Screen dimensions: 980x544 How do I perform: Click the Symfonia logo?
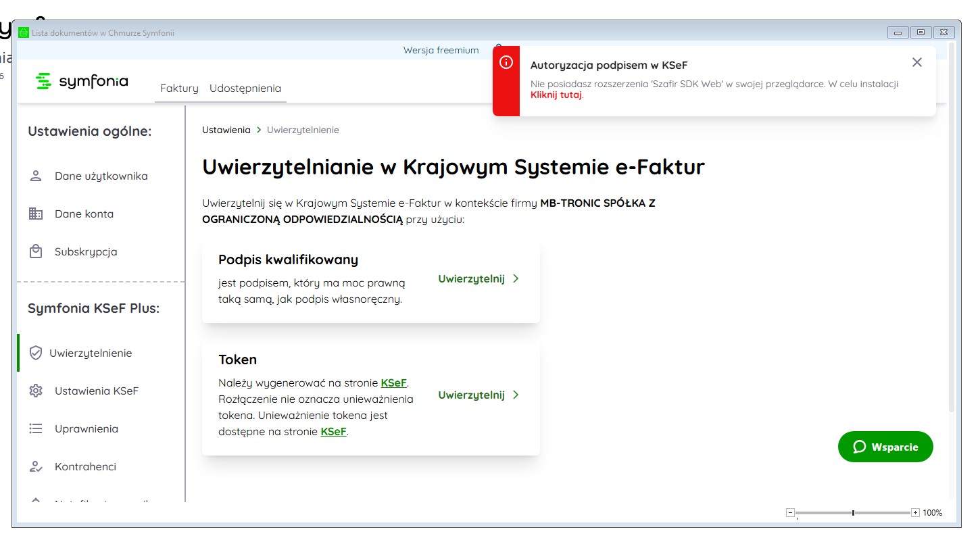(82, 81)
